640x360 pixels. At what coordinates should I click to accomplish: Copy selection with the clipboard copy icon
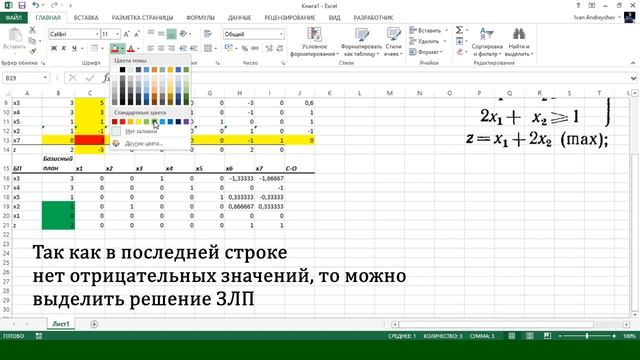(32, 41)
